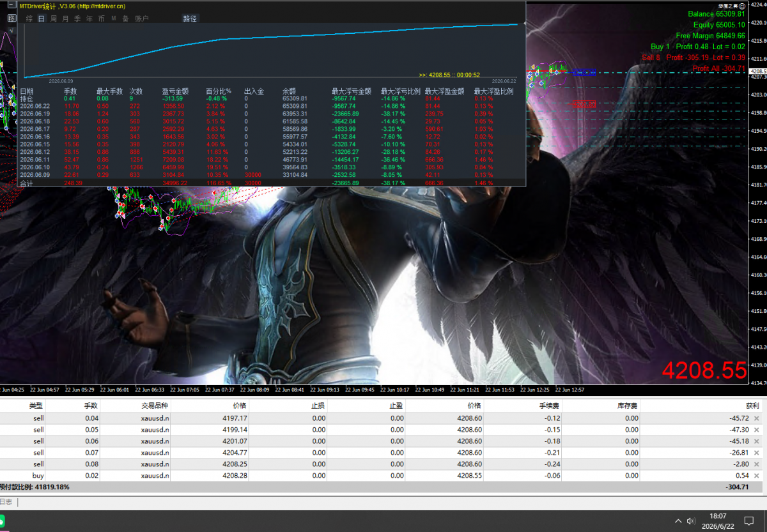Switch to the M tab in MTDriver
This screenshot has height=532, width=767.
114,19
